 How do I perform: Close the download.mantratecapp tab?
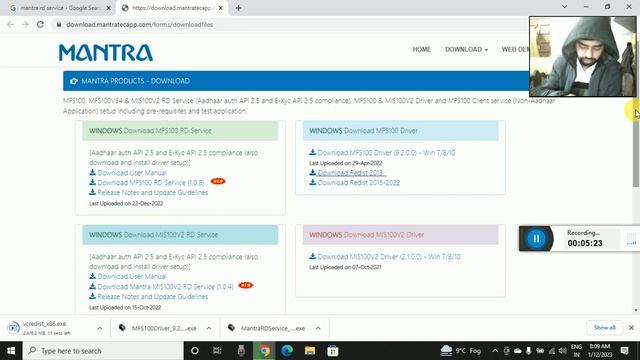(220, 8)
